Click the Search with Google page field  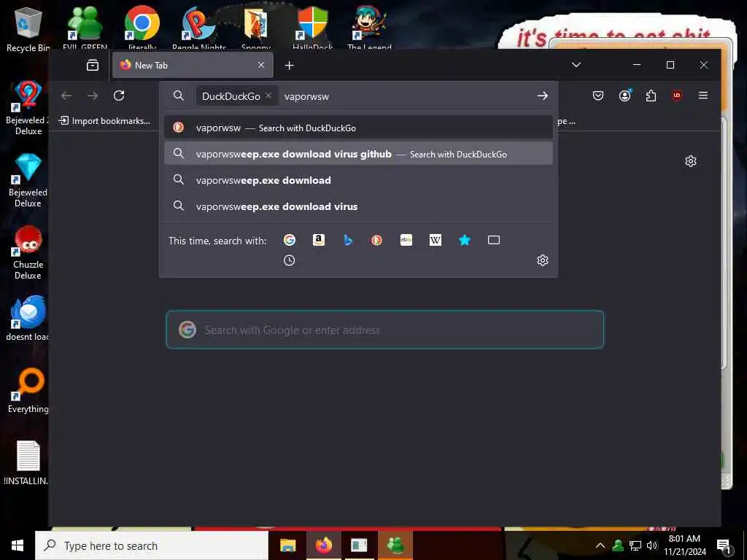pos(385,330)
